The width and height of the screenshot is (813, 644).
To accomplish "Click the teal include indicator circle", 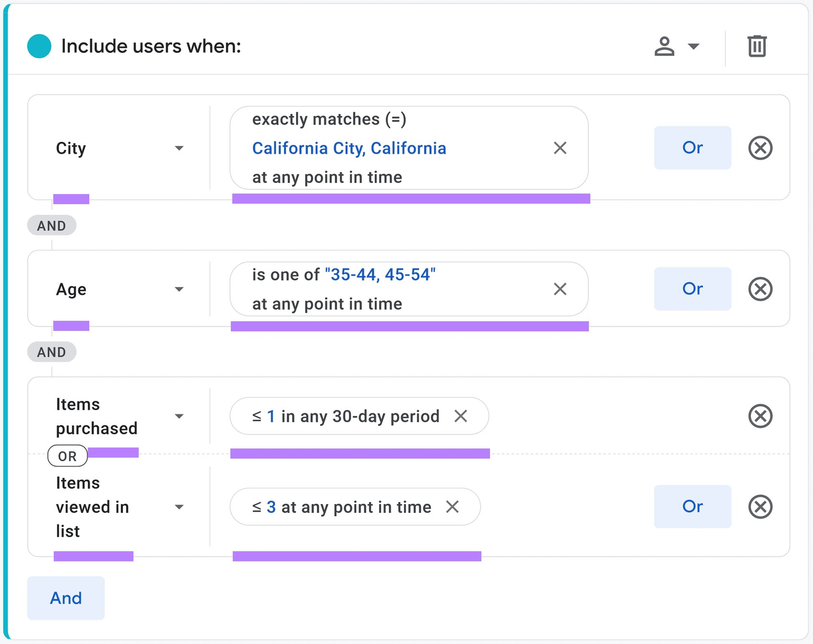I will click(39, 46).
